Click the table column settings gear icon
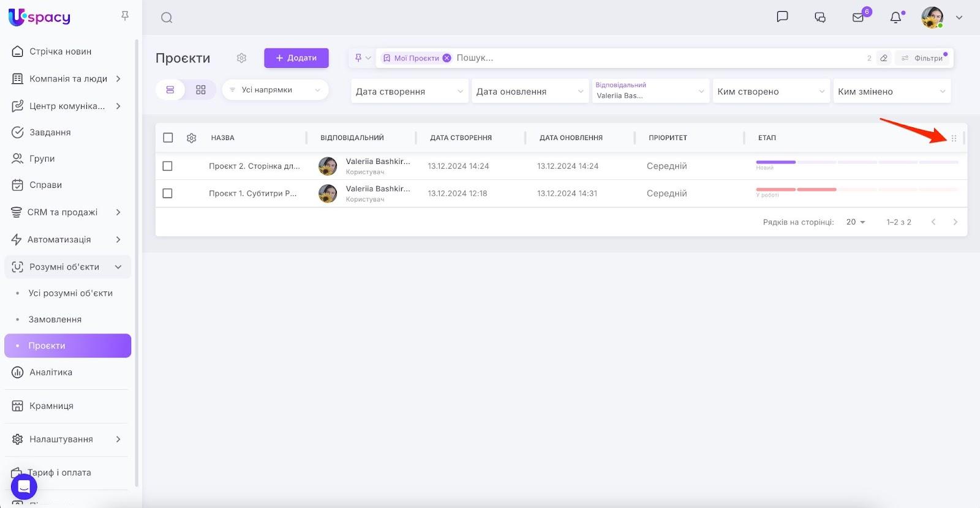Viewport: 980px width, 508px height. coord(191,138)
